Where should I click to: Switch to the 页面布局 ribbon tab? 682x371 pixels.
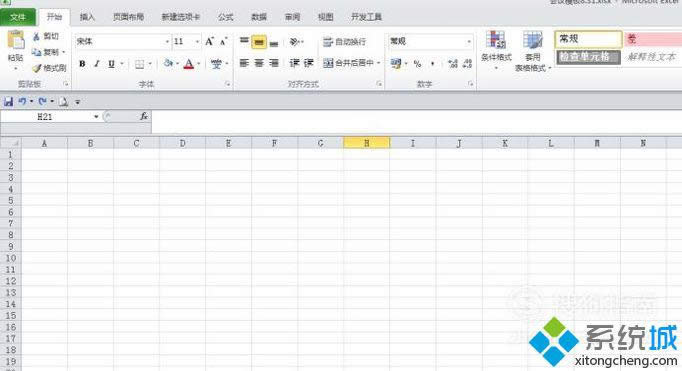(x=128, y=17)
